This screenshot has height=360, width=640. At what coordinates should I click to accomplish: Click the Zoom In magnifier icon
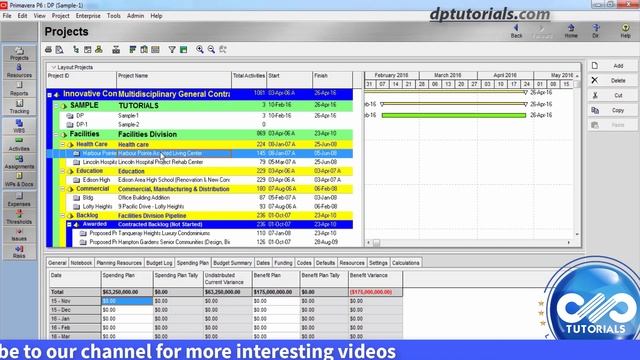click(x=200, y=49)
